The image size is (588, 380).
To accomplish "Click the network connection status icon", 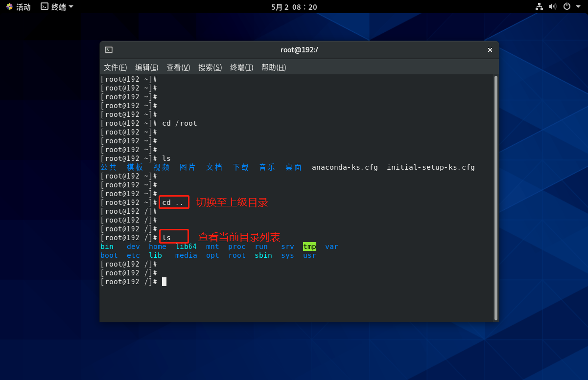I will 539,6.
